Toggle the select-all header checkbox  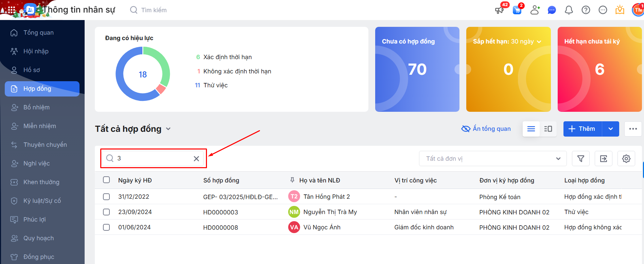pyautogui.click(x=106, y=180)
